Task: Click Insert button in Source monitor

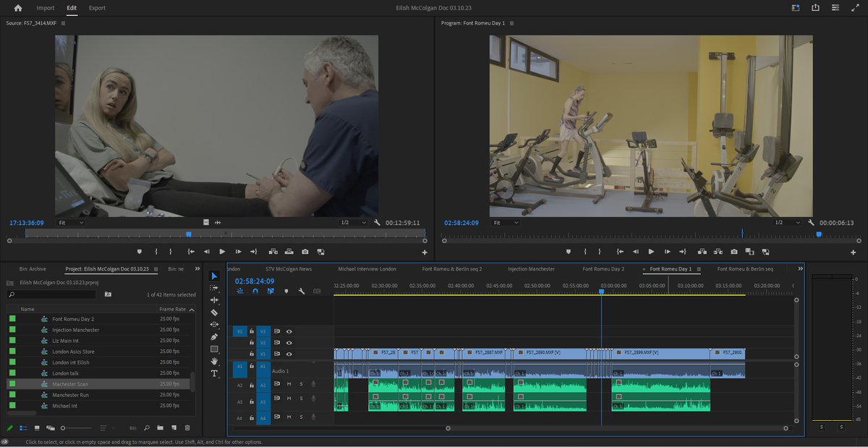Action: [x=273, y=252]
